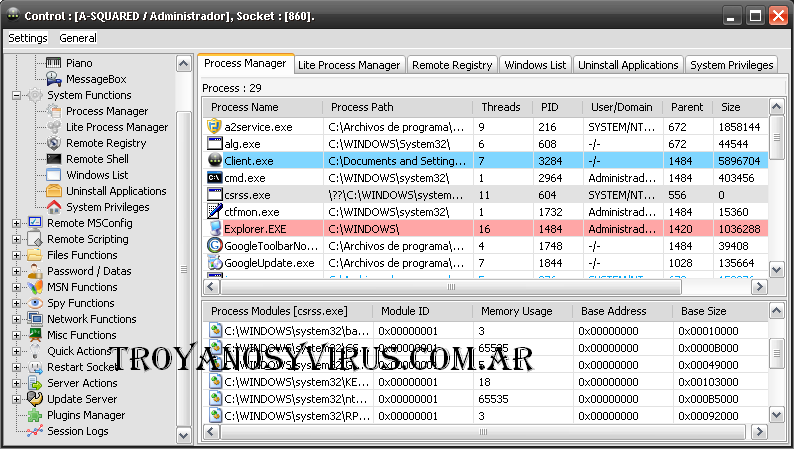Expand the Misc Functions node
This screenshot has height=449, width=794.
[x=16, y=335]
